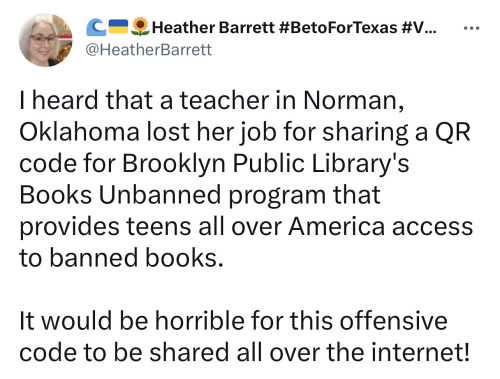Select the word "offensive" in tweet
The width and height of the screenshot is (500, 379).
393,321
